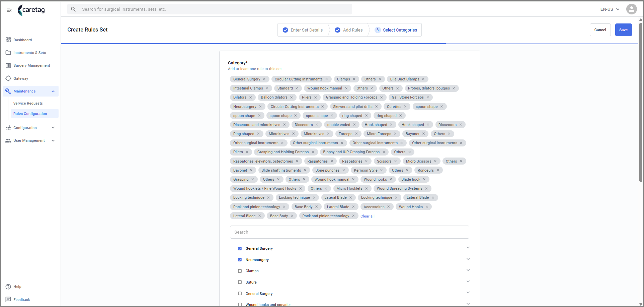Click the Save button
This screenshot has height=307, width=644.
(623, 30)
